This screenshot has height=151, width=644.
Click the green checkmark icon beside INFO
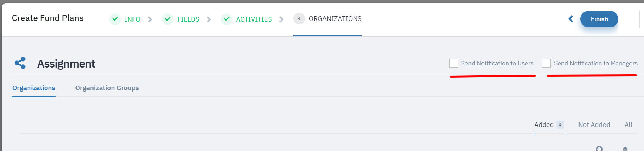(x=115, y=19)
